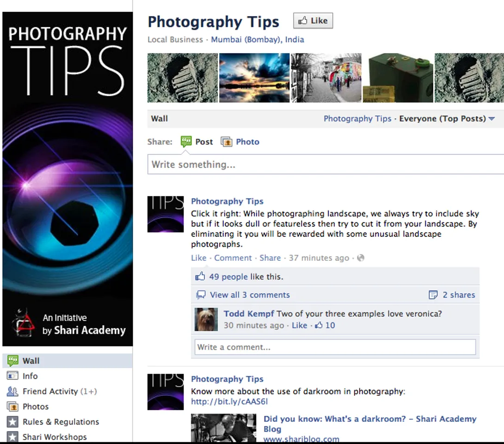This screenshot has height=444, width=504.
Task: Click the 30 minutes ago comment timestamp
Action: point(254,325)
